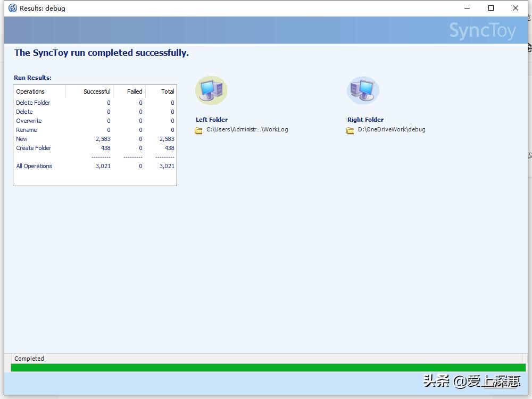Click the SyncToy icon in title bar
The width and height of the screenshot is (532, 399).
point(13,8)
